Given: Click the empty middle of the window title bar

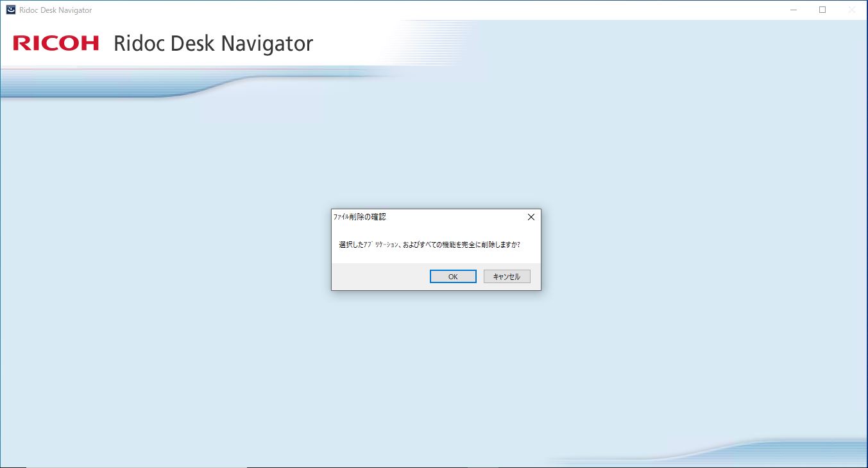Looking at the screenshot, I should [436, 10].
